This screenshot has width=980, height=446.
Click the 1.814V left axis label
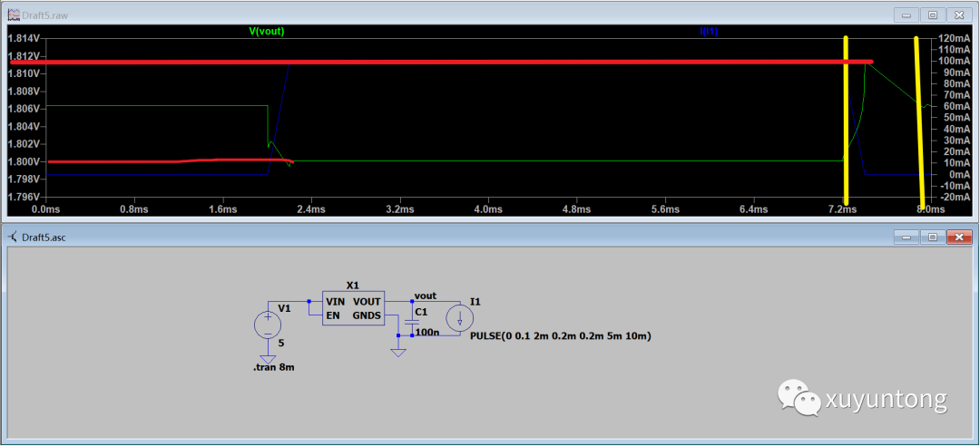point(23,38)
